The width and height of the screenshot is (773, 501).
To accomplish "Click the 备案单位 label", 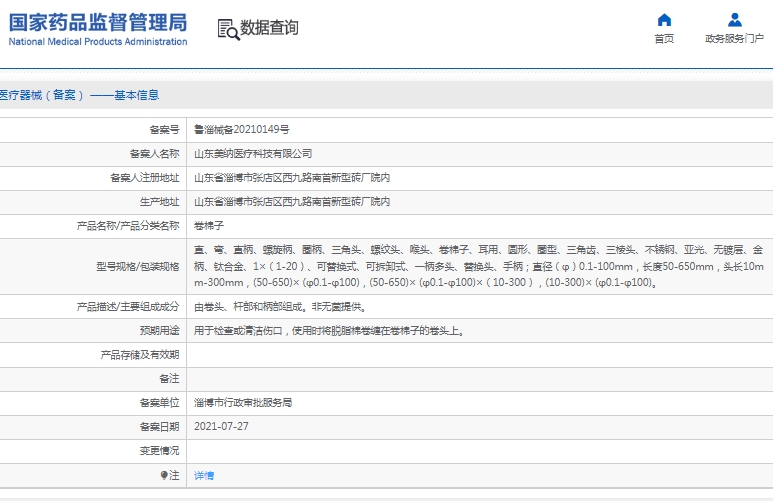I will point(160,403).
